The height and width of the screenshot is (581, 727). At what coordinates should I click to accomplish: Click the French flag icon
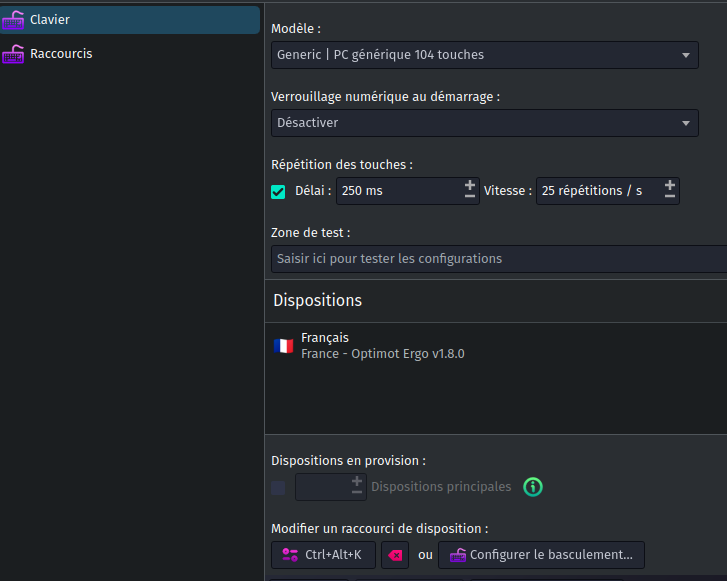coord(283,346)
